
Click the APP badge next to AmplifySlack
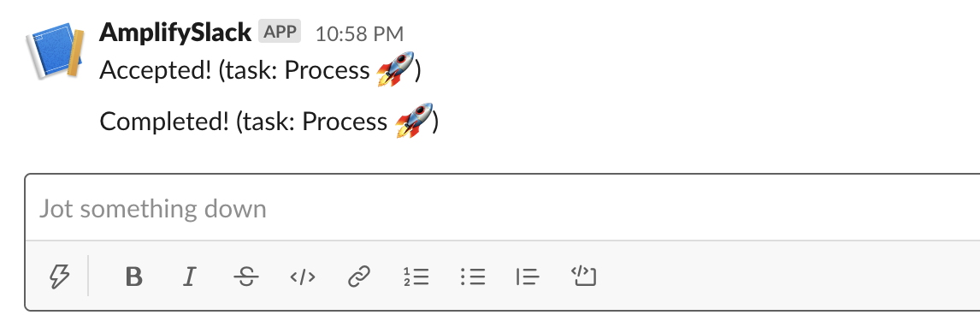point(280,32)
